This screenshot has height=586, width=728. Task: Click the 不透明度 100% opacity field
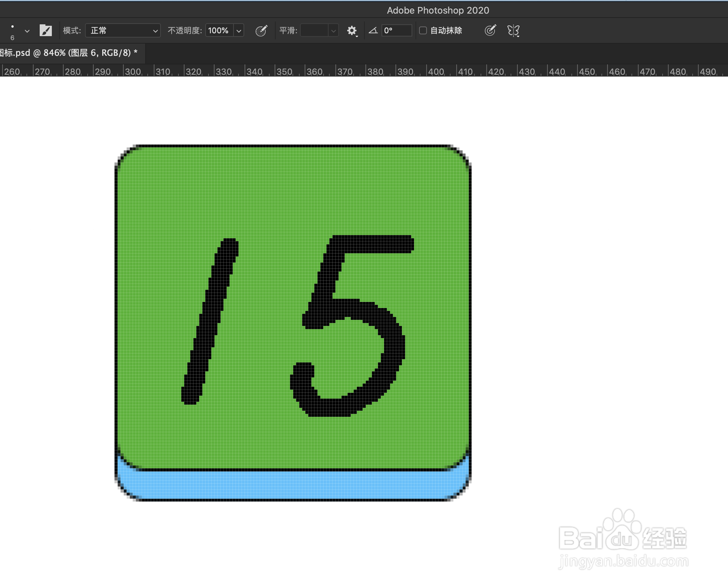point(219,31)
